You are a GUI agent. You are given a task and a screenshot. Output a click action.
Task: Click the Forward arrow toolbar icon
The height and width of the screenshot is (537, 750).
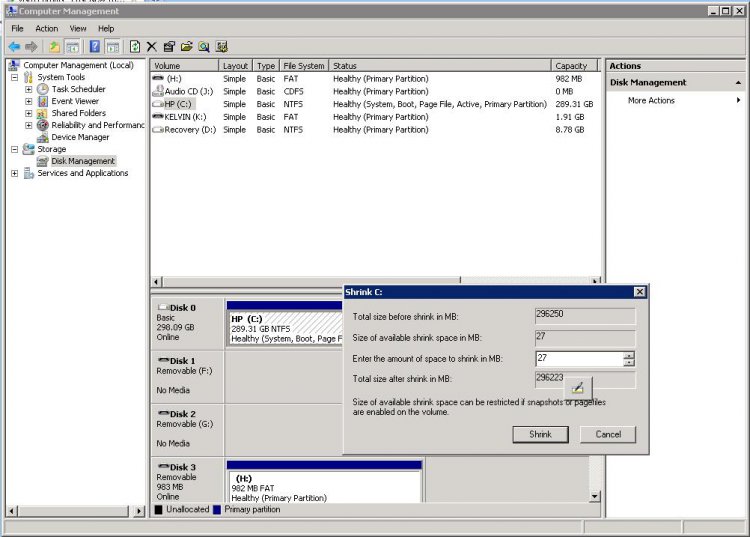31,46
